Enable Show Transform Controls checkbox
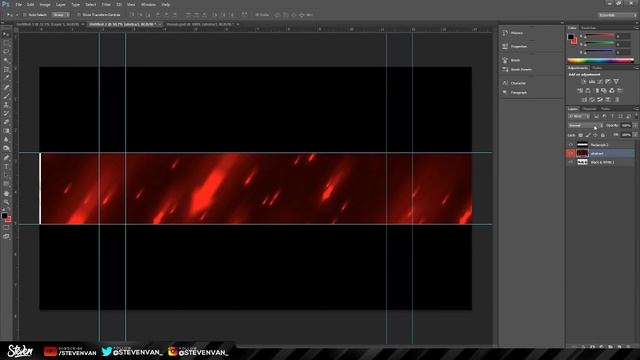The width and height of the screenshot is (640, 360). 79,15
